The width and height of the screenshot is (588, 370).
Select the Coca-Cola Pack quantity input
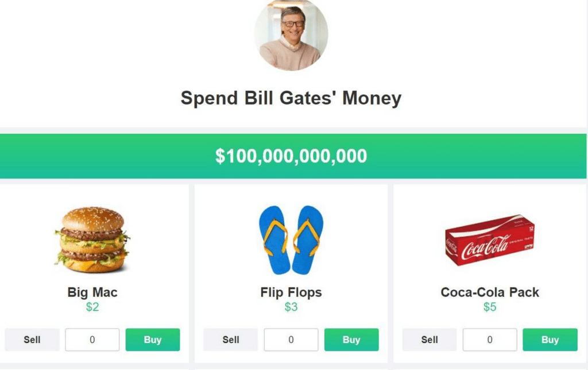pyautogui.click(x=490, y=340)
